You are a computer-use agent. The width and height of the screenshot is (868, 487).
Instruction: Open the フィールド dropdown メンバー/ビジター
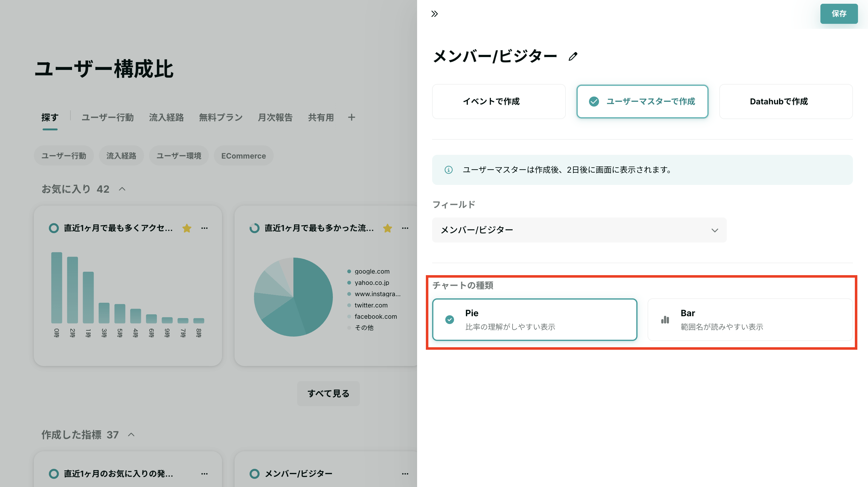(579, 230)
